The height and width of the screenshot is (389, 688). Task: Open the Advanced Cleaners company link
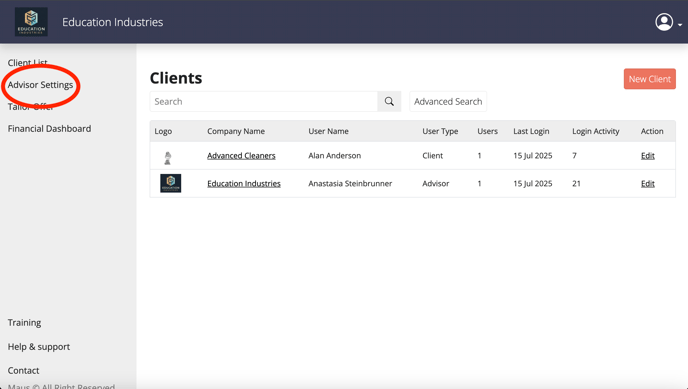click(x=241, y=156)
